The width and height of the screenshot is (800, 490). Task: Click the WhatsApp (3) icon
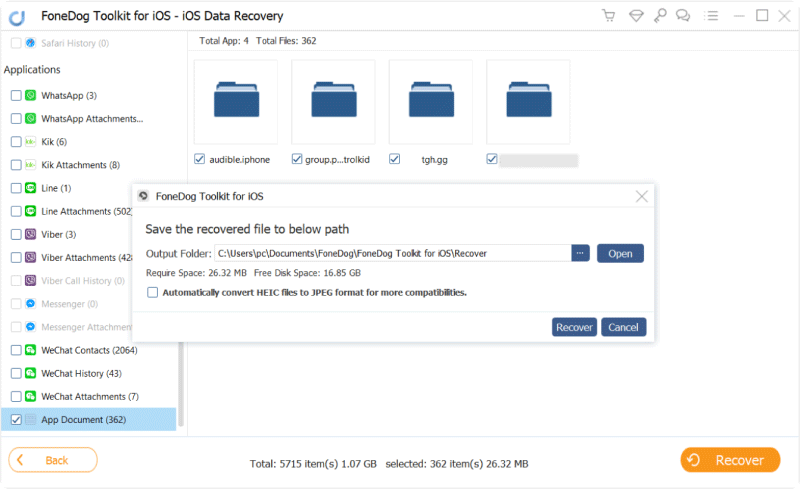(x=31, y=95)
